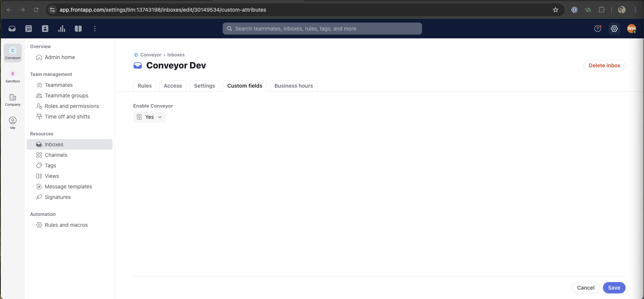Viewport: 644px width, 299px height.
Task: Expand the Enable Conveyor Yes dropdown
Action: click(x=149, y=117)
